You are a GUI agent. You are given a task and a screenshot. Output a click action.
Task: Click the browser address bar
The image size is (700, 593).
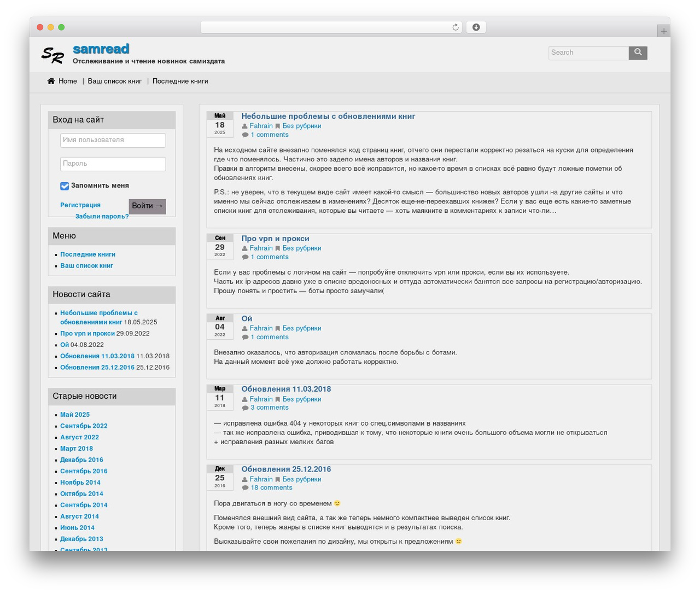pyautogui.click(x=331, y=27)
